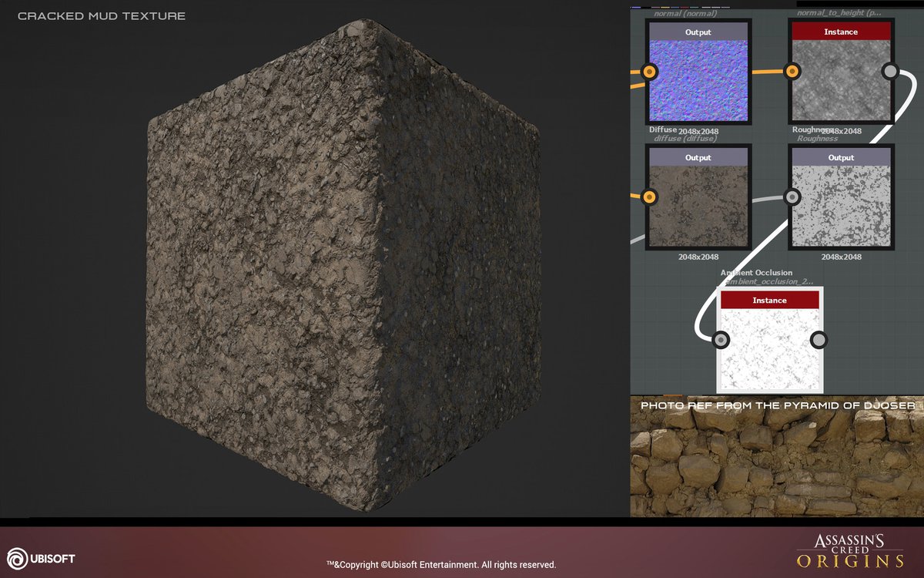Screen dimensions: 924x578
Task: Click the Output header of the Roughness node
Action: (x=841, y=157)
